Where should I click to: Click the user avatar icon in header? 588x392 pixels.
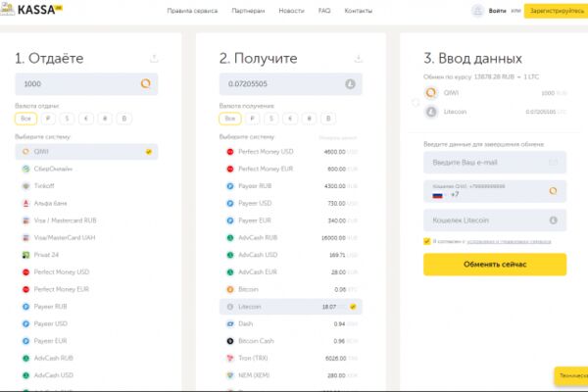pos(477,11)
